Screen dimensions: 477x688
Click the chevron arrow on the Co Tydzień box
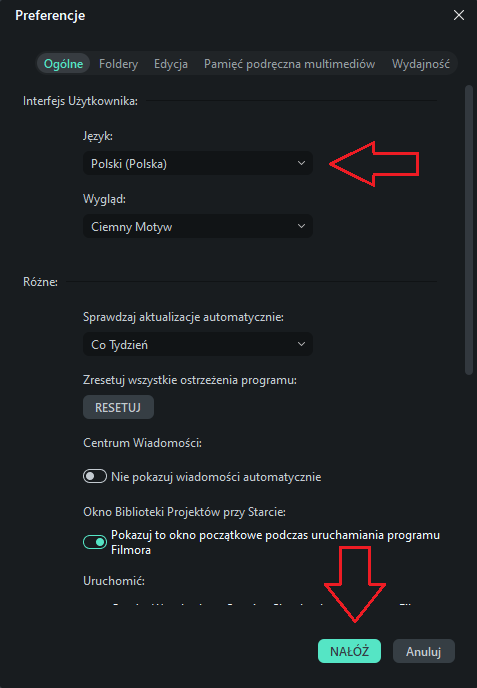[301, 344]
